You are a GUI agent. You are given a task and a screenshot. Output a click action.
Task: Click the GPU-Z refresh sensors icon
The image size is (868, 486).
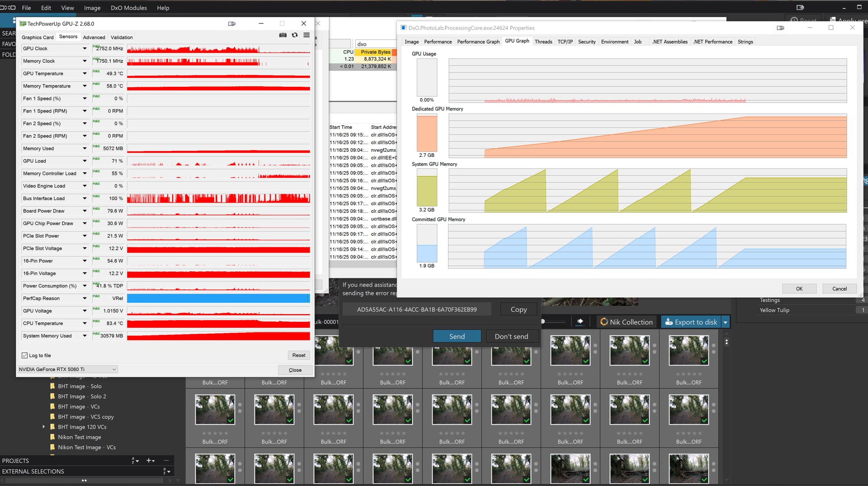[x=295, y=35]
